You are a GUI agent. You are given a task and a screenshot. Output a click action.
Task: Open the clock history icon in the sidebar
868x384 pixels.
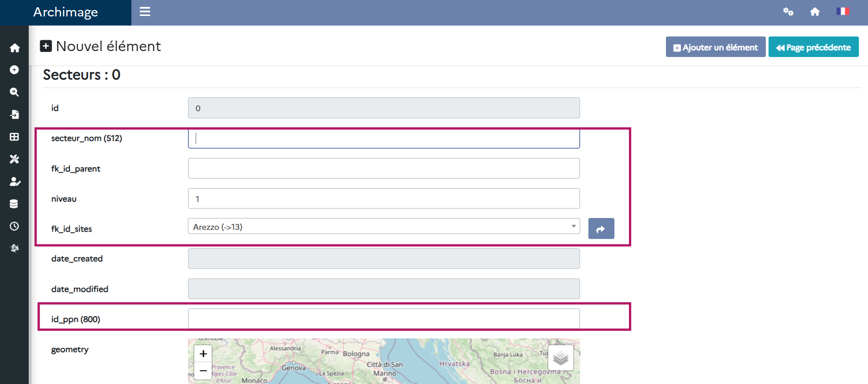[x=15, y=226]
